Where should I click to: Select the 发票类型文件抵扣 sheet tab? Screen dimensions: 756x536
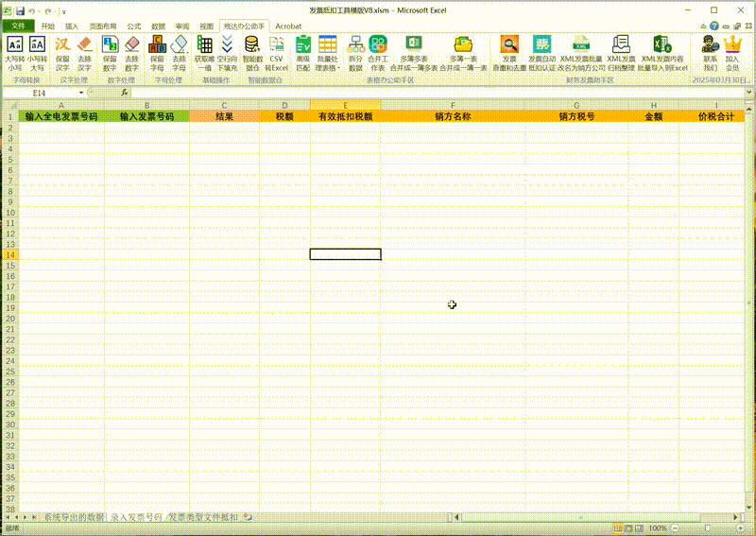tap(202, 518)
